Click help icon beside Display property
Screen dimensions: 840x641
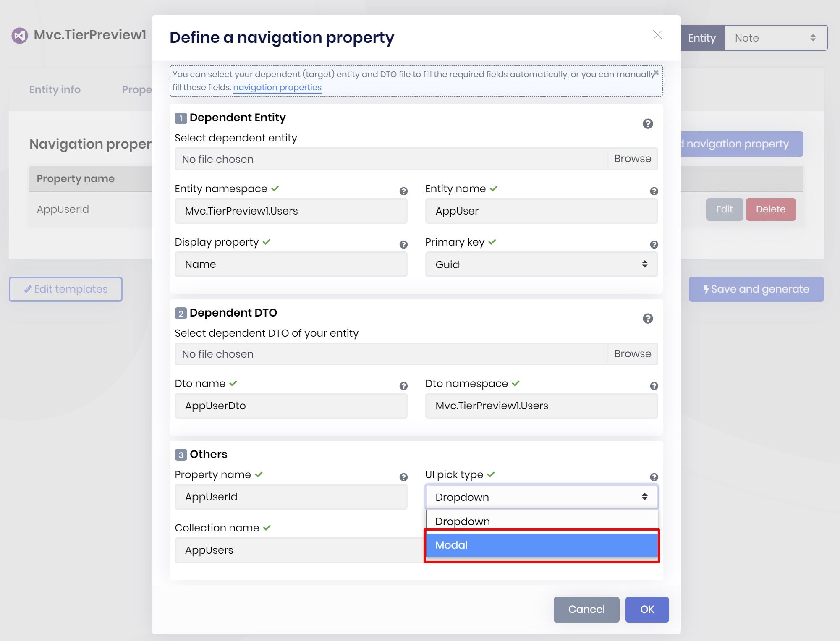[403, 245]
